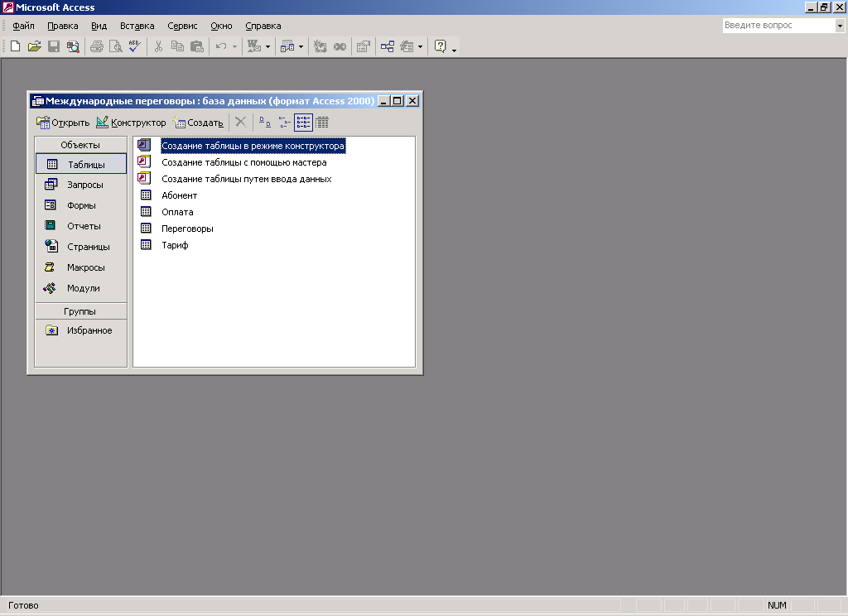Expand the Undo history dropdown arrow
The image size is (848, 616).
pos(234,46)
